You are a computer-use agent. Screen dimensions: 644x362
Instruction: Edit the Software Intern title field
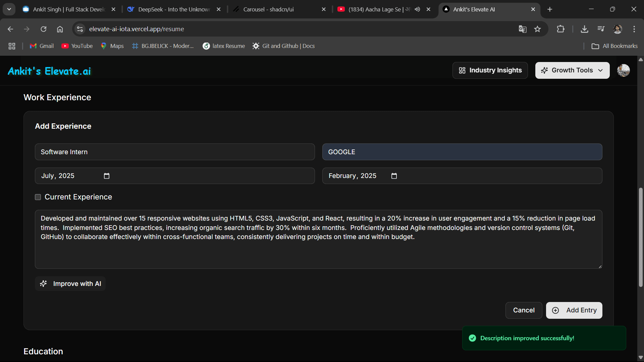[175, 152]
